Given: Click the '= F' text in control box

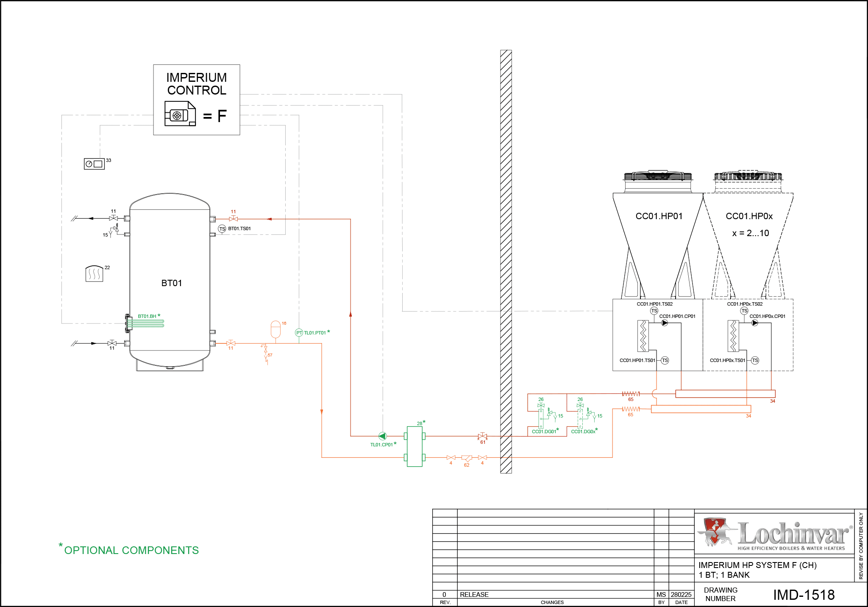Looking at the screenshot, I should pos(215,116).
